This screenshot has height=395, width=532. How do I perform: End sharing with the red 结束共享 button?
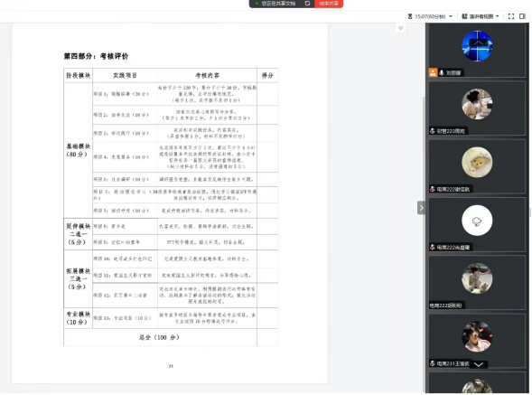(329, 4)
